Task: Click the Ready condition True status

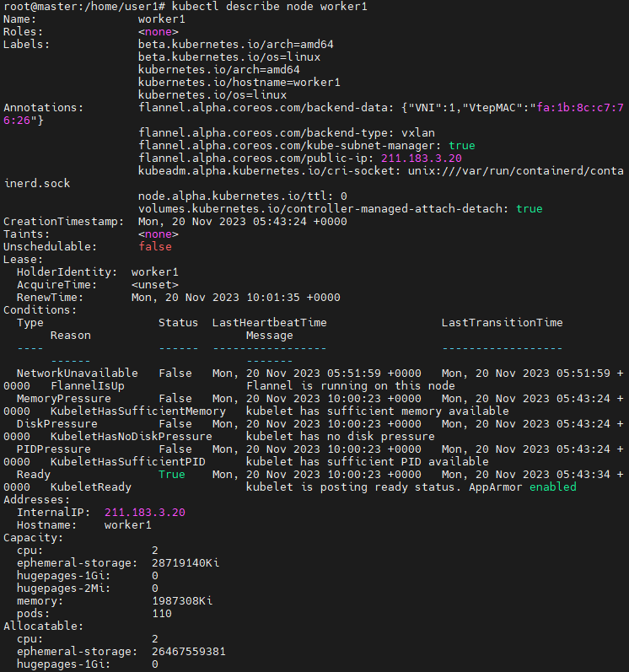Action: pos(171,474)
